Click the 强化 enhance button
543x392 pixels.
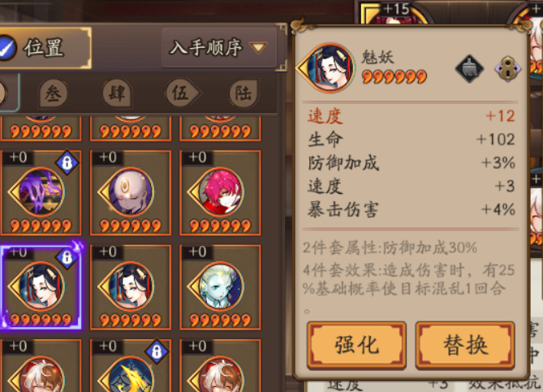pos(356,345)
